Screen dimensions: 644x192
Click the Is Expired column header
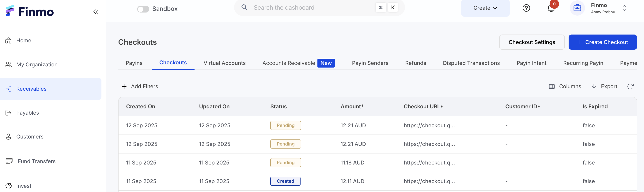[595, 107]
